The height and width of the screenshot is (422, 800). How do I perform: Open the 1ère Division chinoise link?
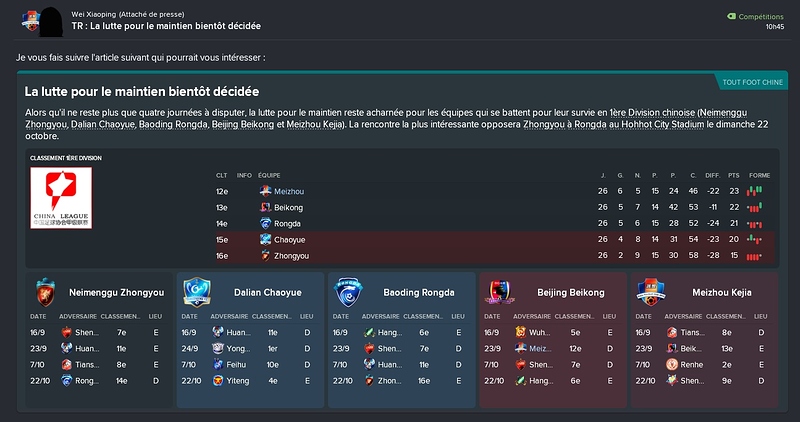coord(652,112)
